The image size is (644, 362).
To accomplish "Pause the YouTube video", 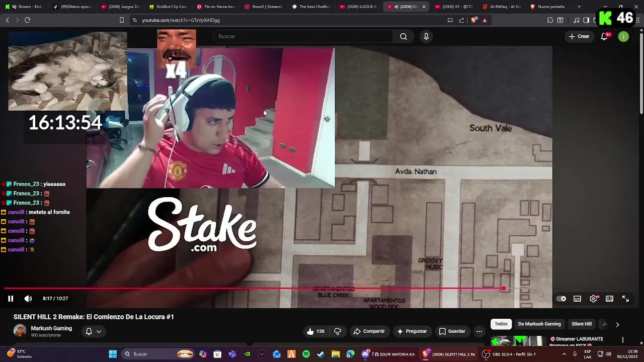I will 11,299.
